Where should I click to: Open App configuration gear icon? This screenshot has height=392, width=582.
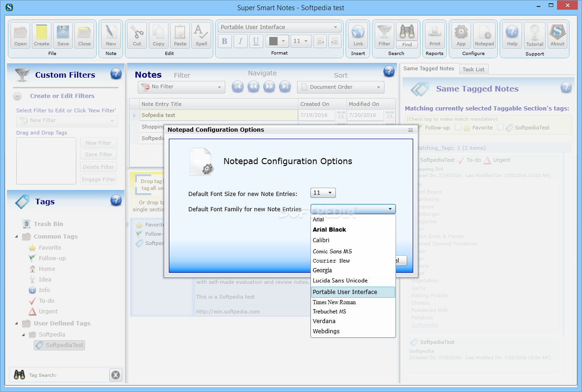461,36
